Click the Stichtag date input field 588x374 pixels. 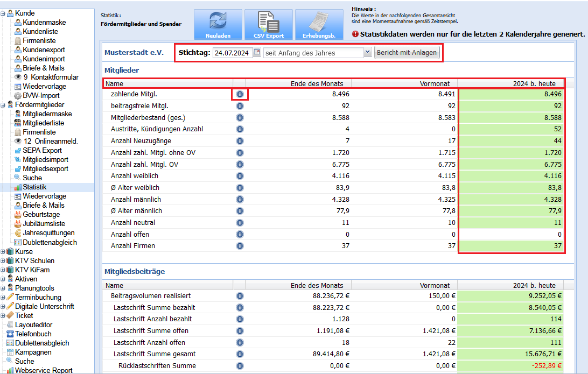[232, 53]
